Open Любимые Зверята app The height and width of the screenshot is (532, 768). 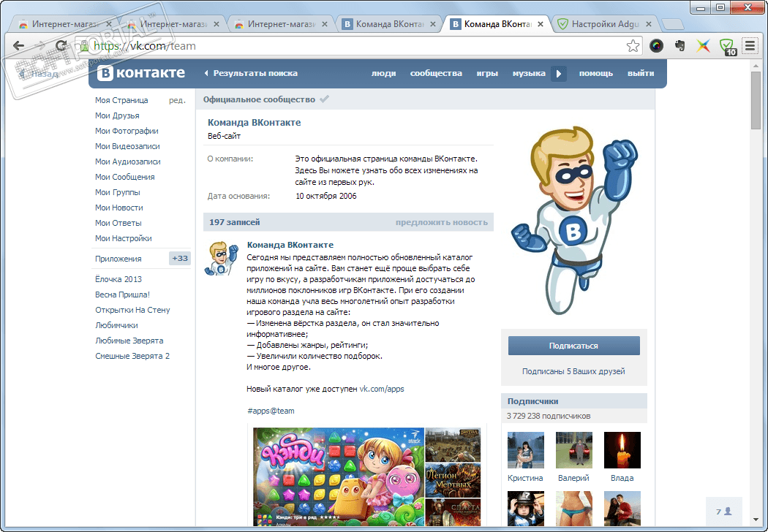tap(129, 341)
